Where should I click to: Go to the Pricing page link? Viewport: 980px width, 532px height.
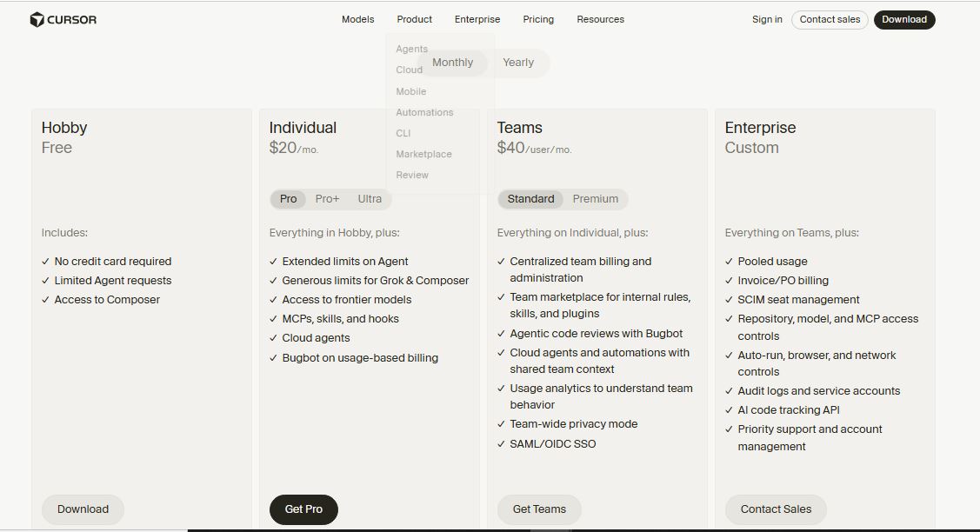pos(538,19)
